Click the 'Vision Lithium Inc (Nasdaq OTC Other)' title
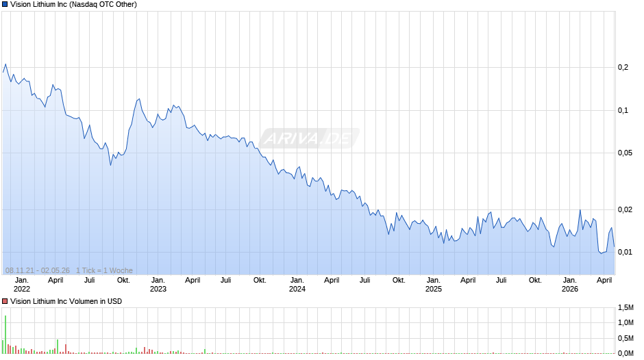Image resolution: width=644 pixels, height=360 pixels. pyautogui.click(x=73, y=5)
